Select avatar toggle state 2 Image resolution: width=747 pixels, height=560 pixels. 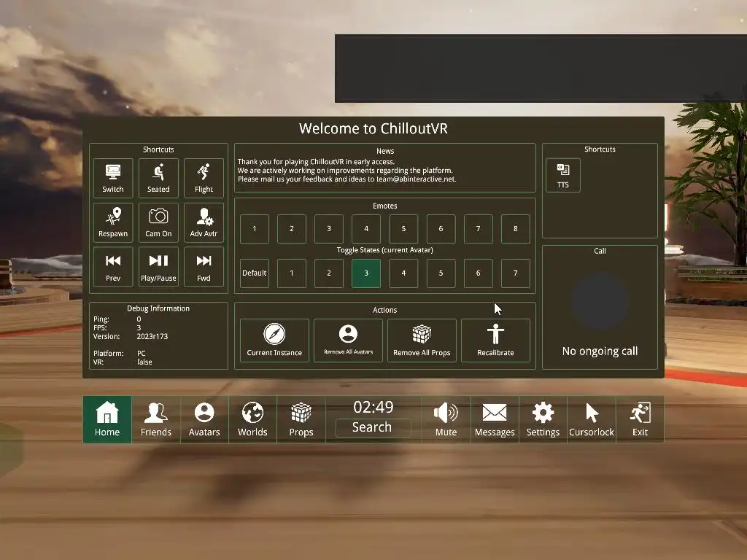click(329, 273)
